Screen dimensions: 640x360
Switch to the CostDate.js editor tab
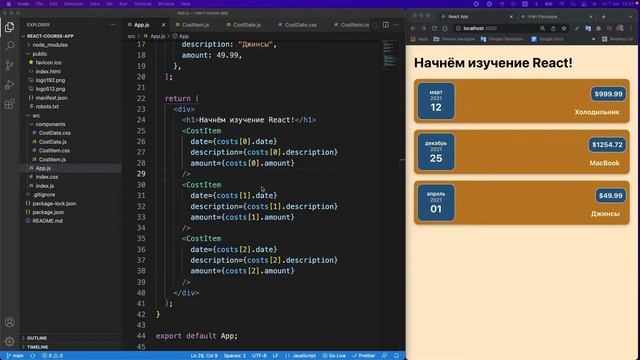coord(246,25)
